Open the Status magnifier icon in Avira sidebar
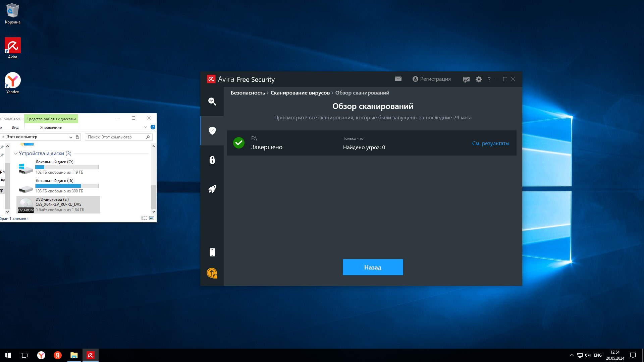The height and width of the screenshot is (362, 644). tap(212, 101)
